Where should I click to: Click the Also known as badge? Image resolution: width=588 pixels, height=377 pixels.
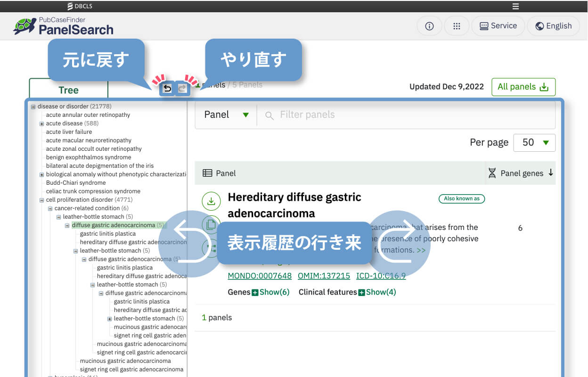pos(462,198)
